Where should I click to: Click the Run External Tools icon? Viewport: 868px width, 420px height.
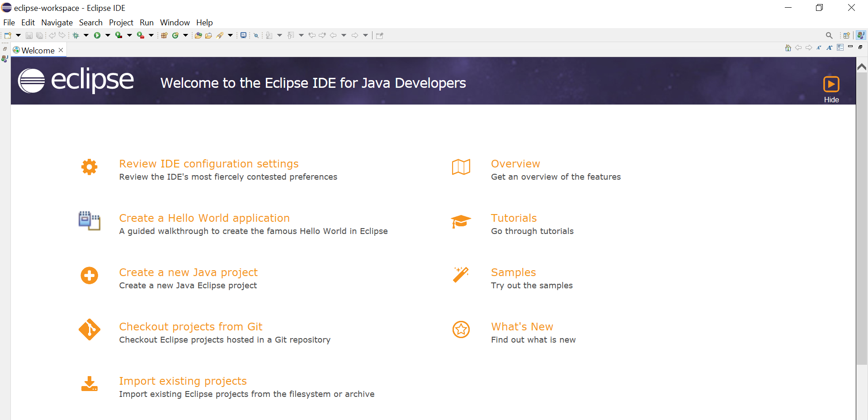(141, 35)
